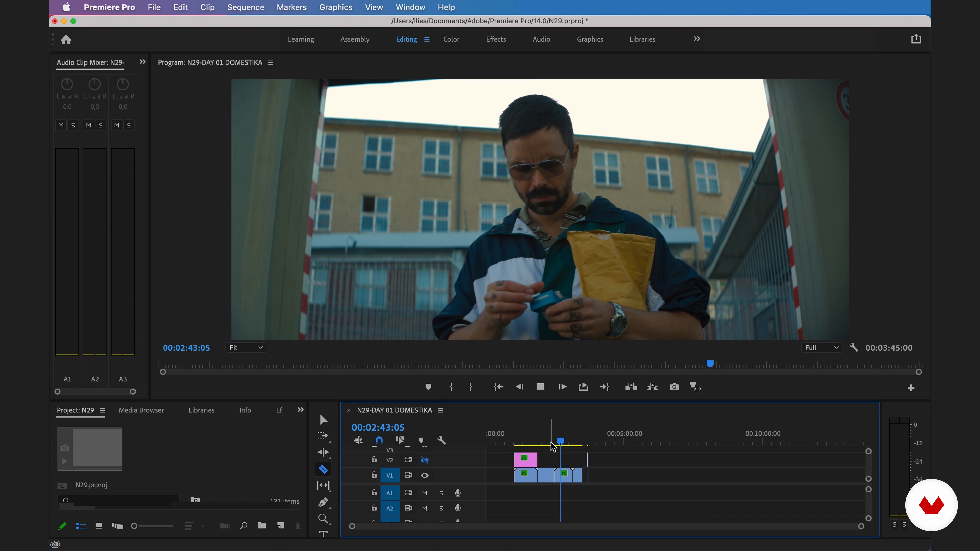Click the Home icon

pyautogui.click(x=66, y=40)
